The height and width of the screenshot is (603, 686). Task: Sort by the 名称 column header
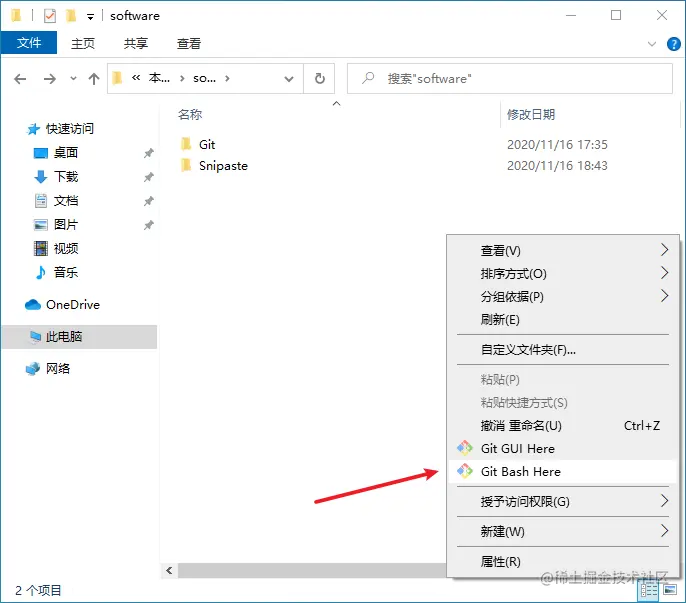[x=190, y=115]
